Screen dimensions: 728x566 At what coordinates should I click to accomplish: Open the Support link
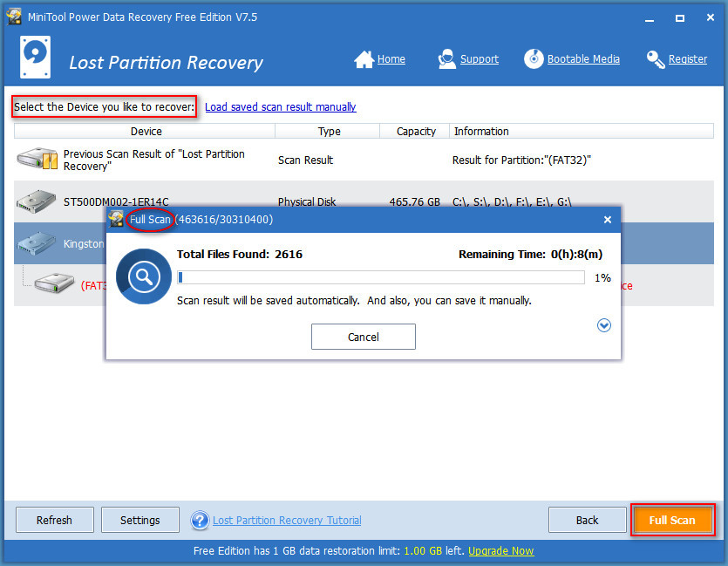480,59
